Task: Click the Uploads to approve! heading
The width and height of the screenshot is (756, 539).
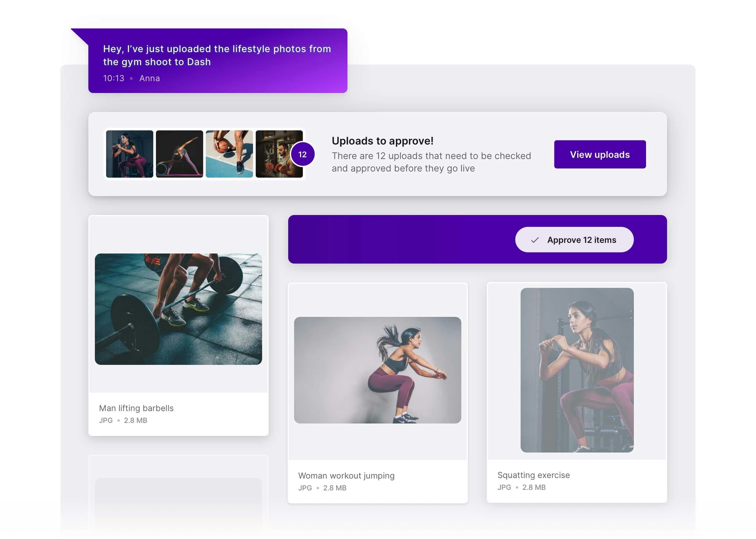Action: [382, 141]
